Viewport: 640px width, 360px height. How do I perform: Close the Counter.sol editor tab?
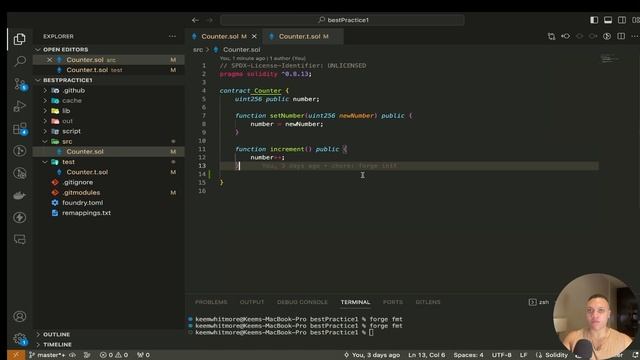point(254,36)
